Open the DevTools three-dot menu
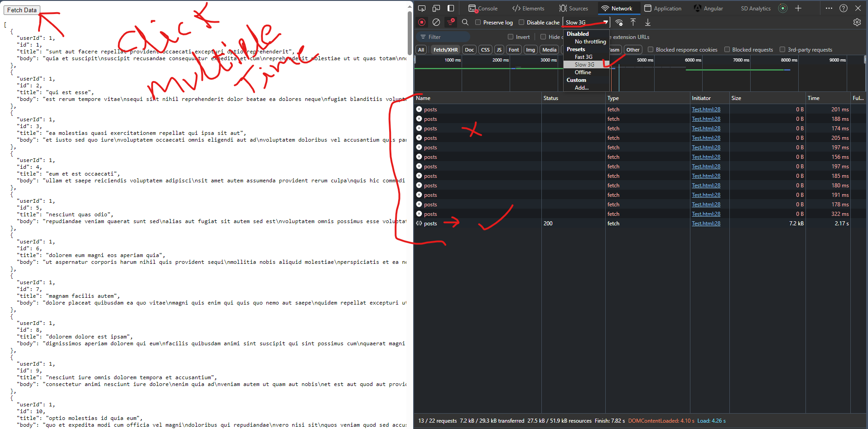 point(829,8)
